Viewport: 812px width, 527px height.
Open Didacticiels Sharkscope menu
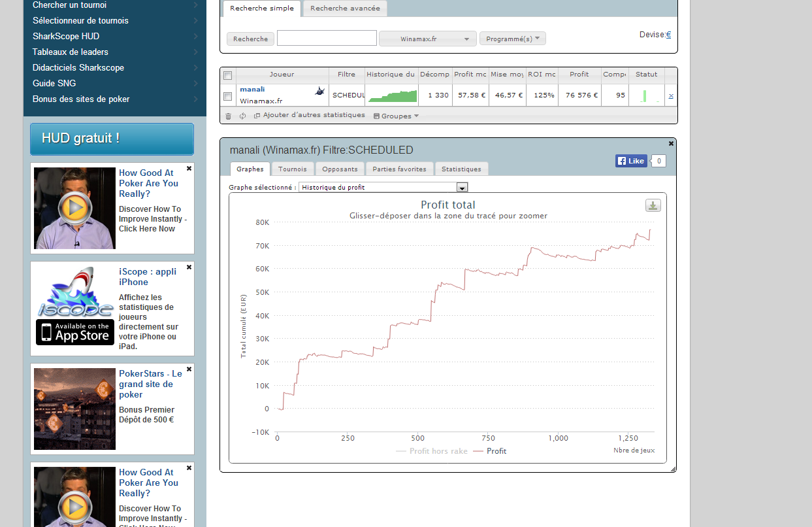pyautogui.click(x=115, y=67)
